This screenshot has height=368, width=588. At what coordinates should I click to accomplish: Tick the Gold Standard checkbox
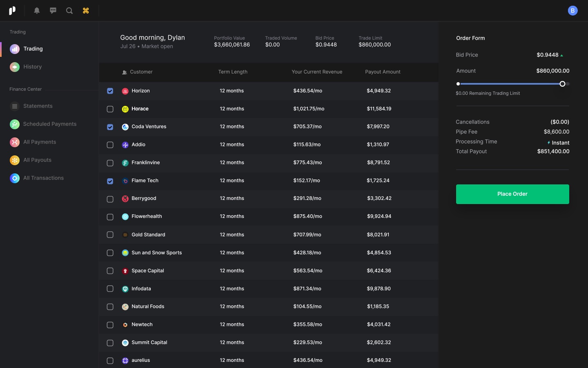(x=110, y=235)
